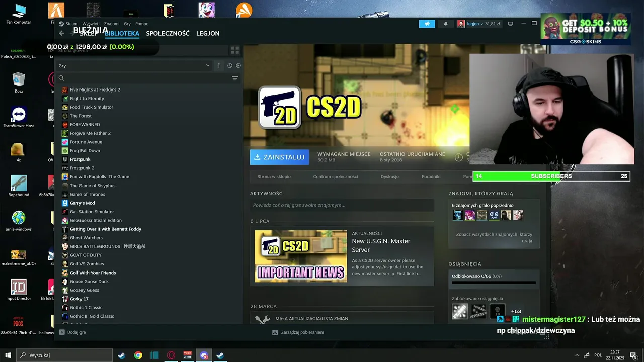Viewport: 644px width, 362px height.
Task: Open the FOREWARNED library entry
Action: 85,125
